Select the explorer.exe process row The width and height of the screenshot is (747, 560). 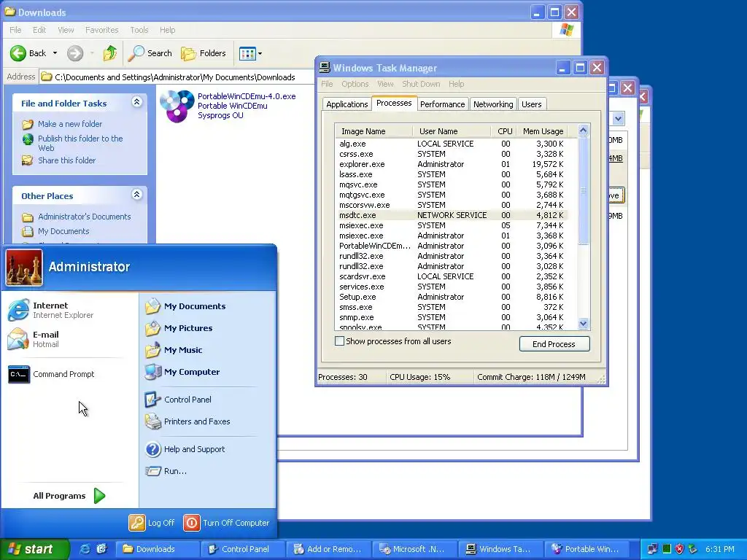(x=452, y=164)
